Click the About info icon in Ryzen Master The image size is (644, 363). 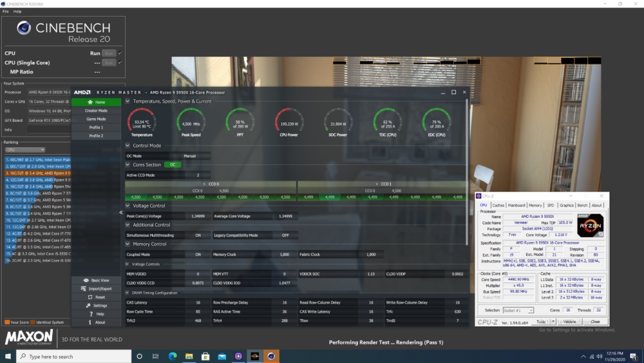click(90, 322)
